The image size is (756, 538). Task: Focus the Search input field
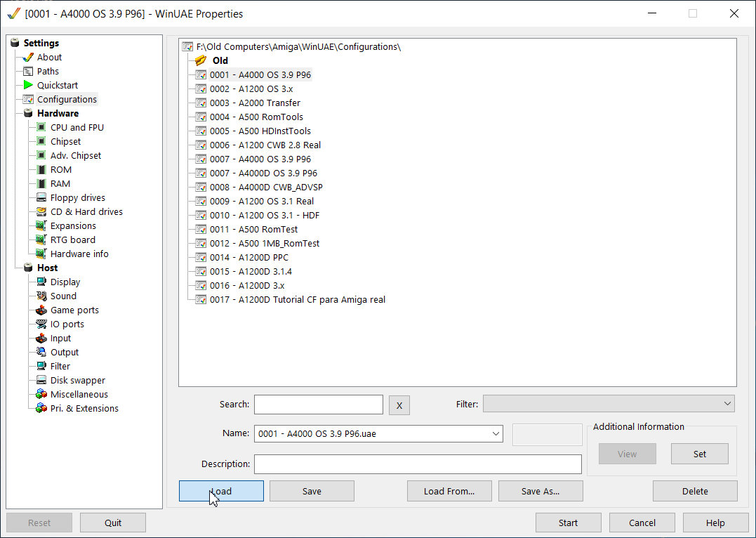[x=319, y=405]
